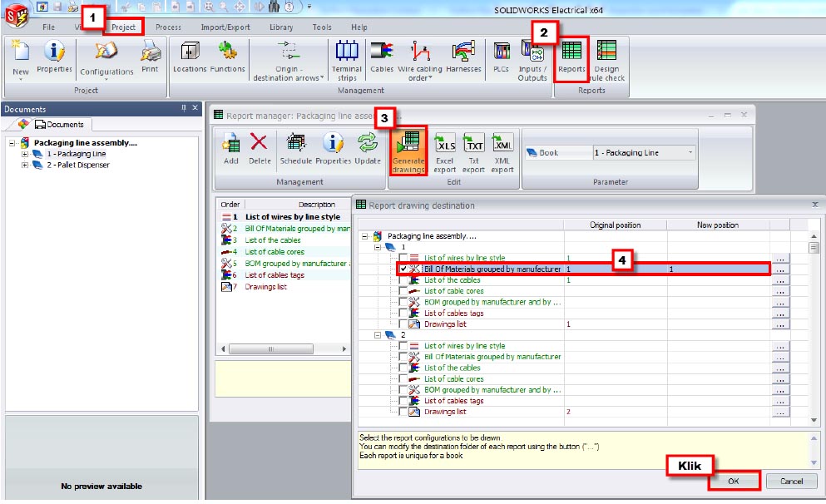Open the Project ribbon tab
826x504 pixels.
(x=123, y=27)
